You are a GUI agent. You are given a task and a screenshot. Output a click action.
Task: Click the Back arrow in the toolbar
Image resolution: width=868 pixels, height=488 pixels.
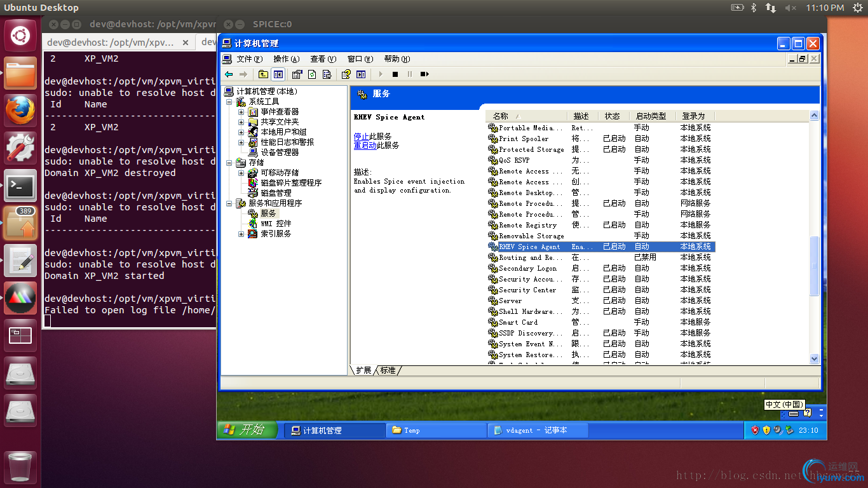[229, 74]
